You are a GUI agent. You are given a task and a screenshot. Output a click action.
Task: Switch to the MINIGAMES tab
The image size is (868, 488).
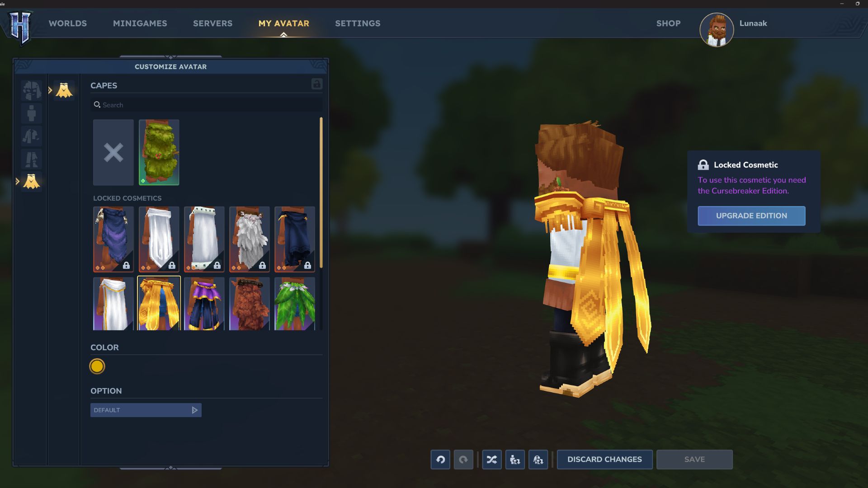tap(140, 23)
